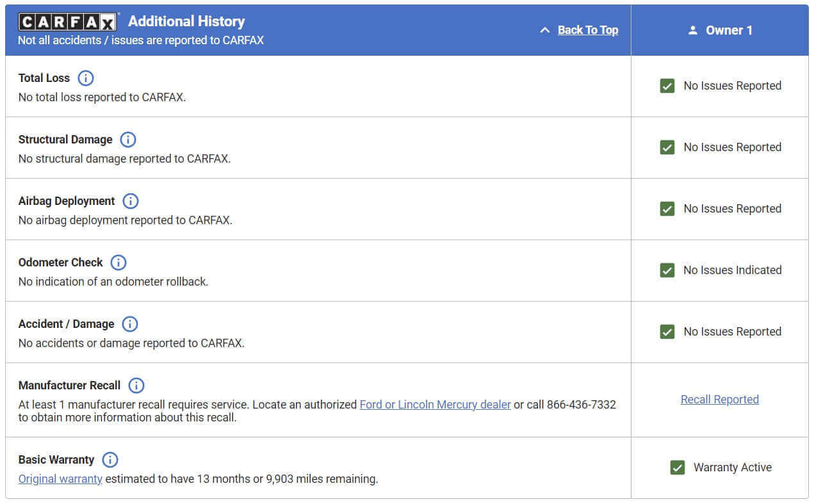Screen dimensions: 814x504
Task: Open the Basic Warranty info icon
Action: click(x=110, y=460)
